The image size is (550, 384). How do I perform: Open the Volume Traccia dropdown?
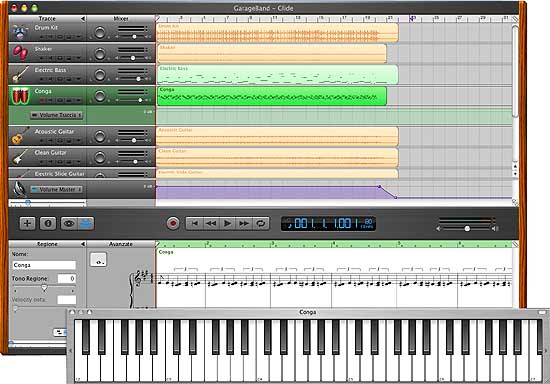click(x=57, y=115)
